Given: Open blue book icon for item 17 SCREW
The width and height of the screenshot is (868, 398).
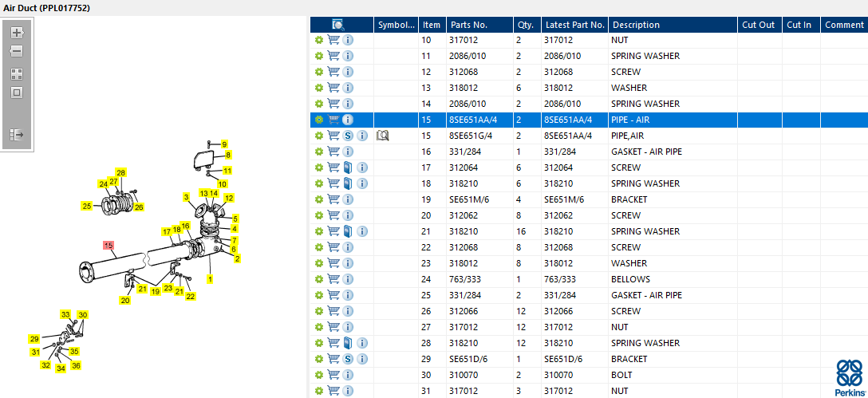Looking at the screenshot, I should [348, 167].
